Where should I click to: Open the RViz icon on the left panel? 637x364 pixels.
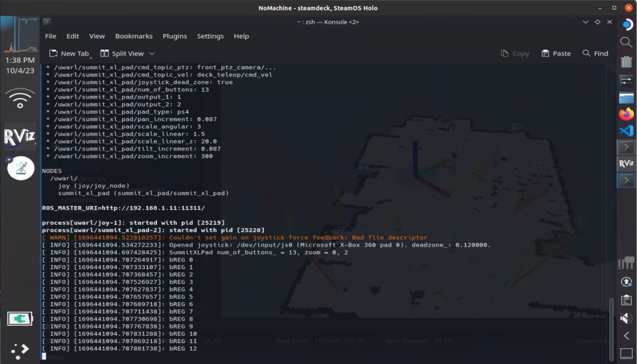20,136
